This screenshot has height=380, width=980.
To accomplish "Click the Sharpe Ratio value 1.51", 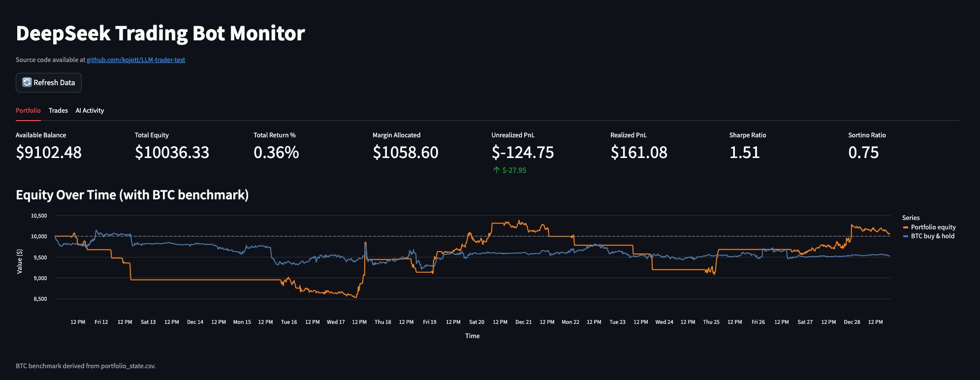I will (744, 152).
